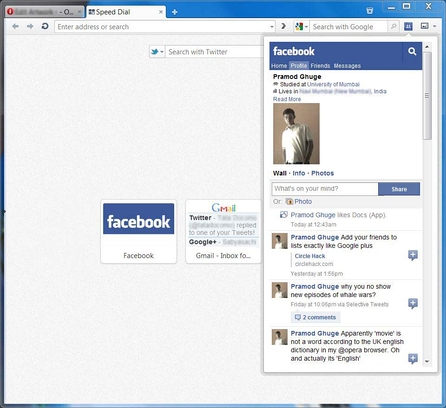Click the Go arrow next to address bar

283,26
